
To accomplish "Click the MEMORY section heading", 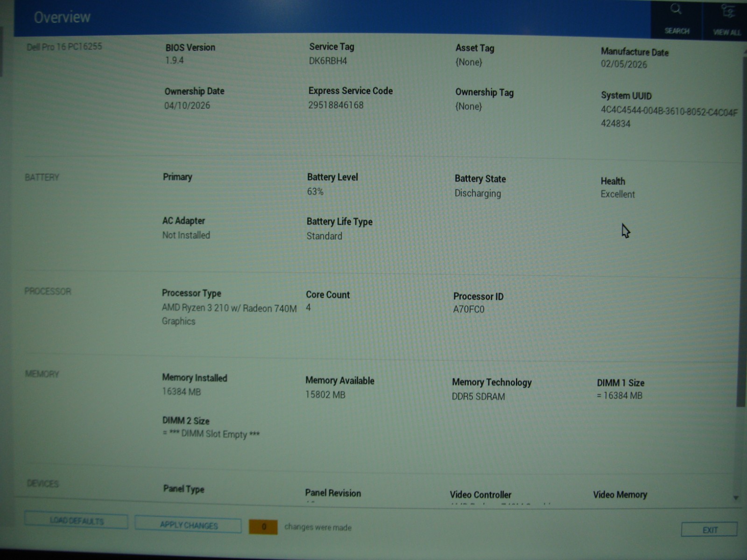I will pyautogui.click(x=42, y=374).
